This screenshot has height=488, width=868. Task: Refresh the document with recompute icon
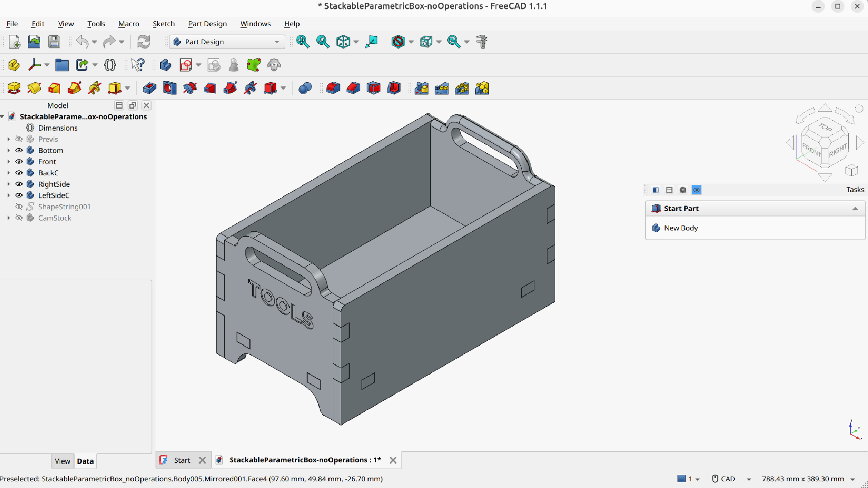pyautogui.click(x=143, y=42)
